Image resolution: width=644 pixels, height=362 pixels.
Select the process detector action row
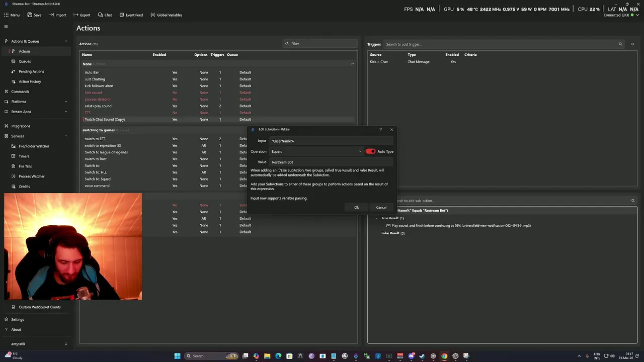point(218,99)
